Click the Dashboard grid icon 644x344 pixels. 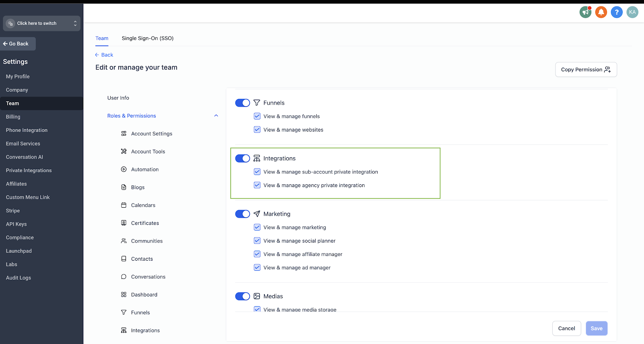point(124,295)
